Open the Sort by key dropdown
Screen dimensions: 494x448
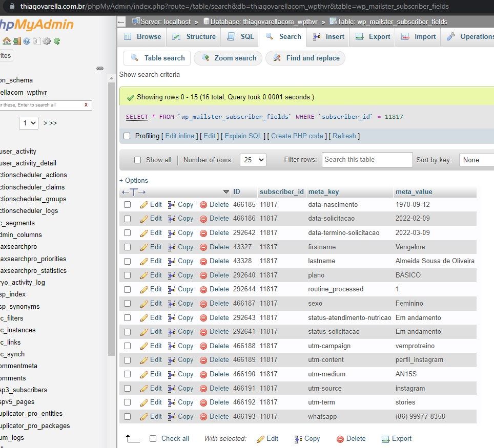[477, 160]
